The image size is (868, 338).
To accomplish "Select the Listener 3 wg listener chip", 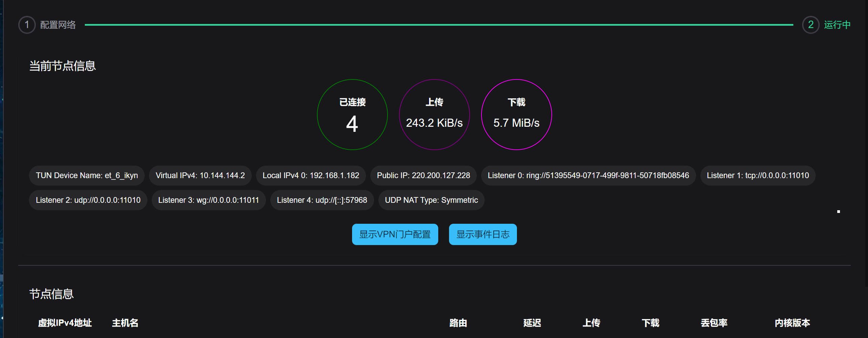I will (208, 200).
